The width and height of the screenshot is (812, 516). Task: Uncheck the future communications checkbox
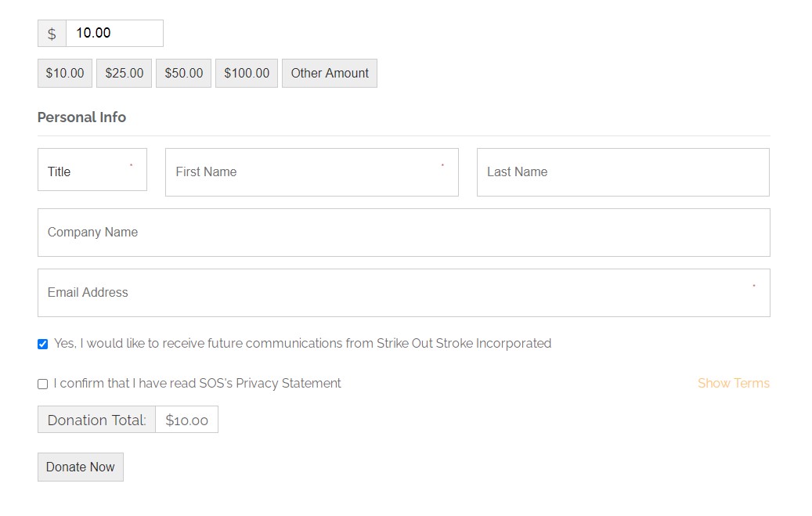[x=43, y=345]
